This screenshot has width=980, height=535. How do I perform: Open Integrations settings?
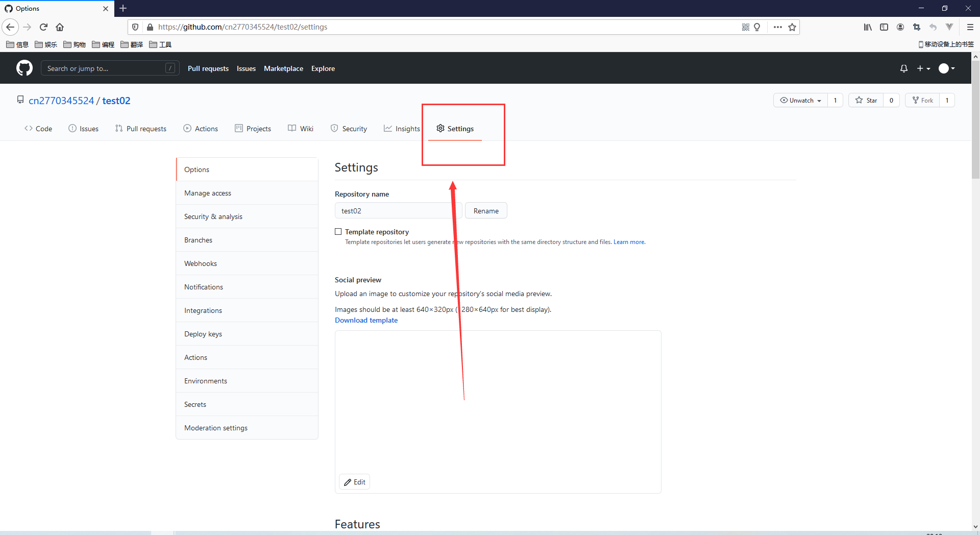(x=247, y=310)
